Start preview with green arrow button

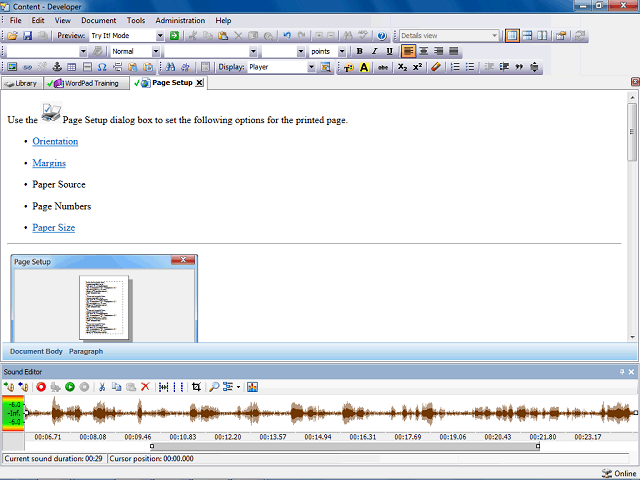[174, 36]
